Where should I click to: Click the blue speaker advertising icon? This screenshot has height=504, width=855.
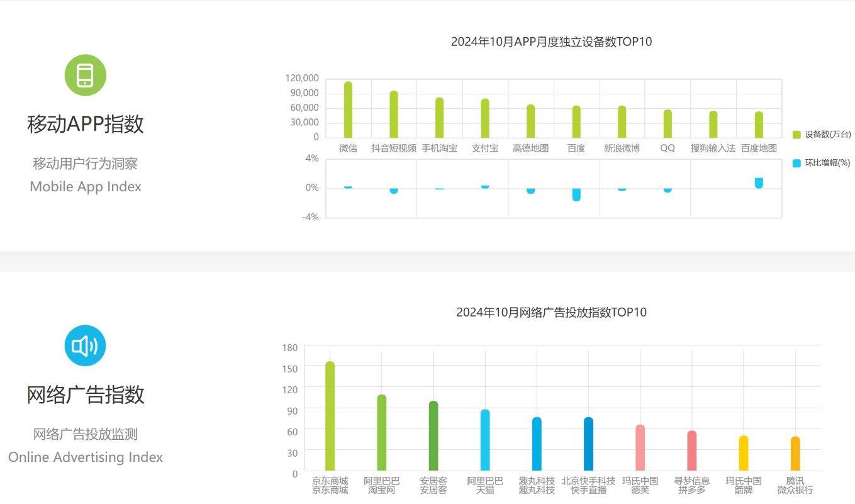coord(86,345)
